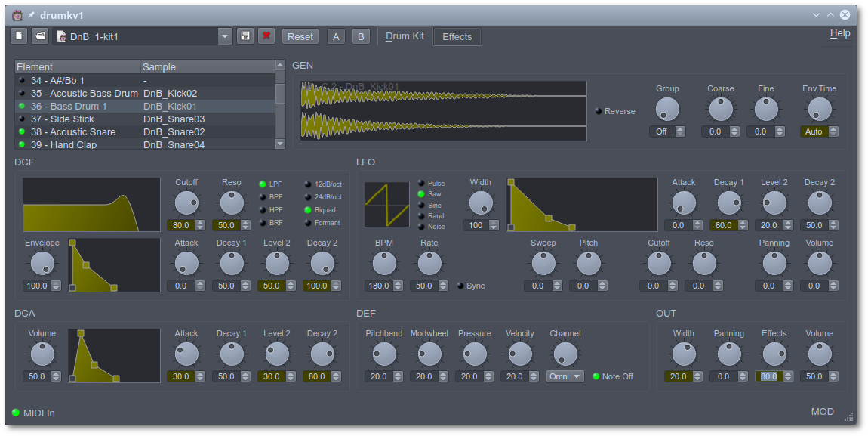Open a preset file using the folder icon
This screenshot has height=436, width=868.
click(x=40, y=36)
